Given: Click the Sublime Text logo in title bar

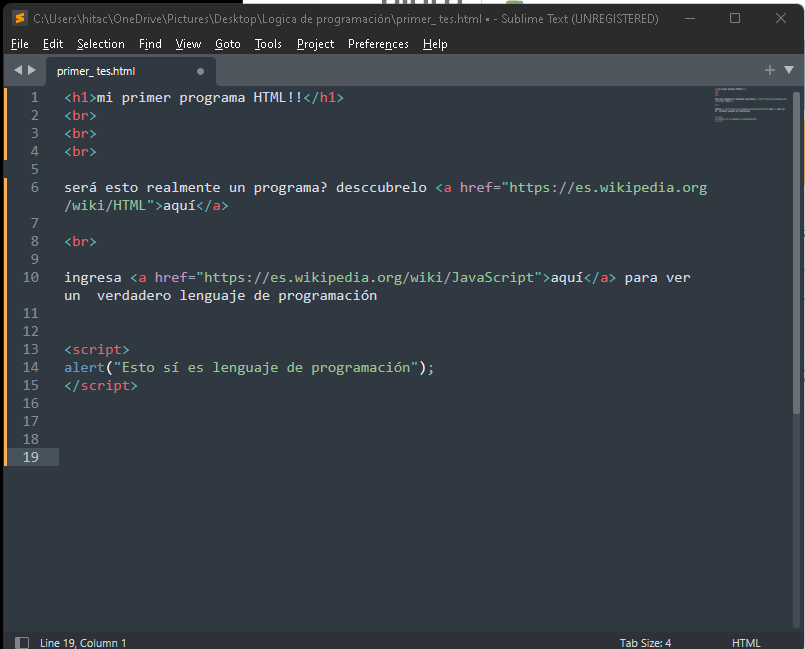Looking at the screenshot, I should (20, 18).
